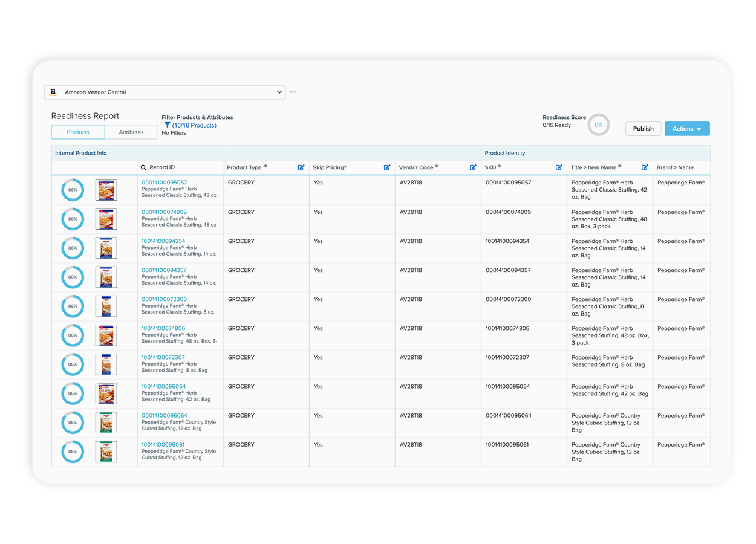Select AV28TI8 vendor code for record 10014100094354
The height and width of the screenshot is (544, 756).
438,248
